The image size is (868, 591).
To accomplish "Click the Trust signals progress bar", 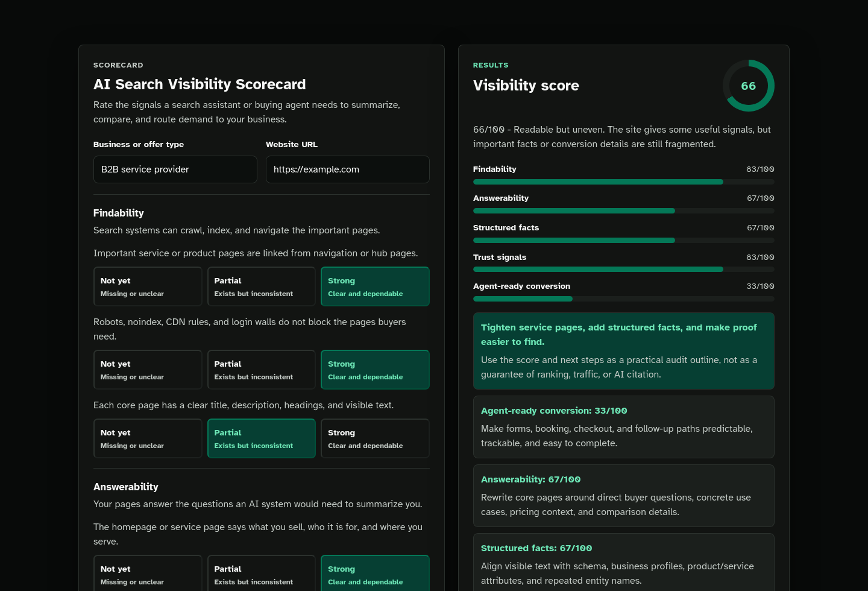I will pos(624,270).
